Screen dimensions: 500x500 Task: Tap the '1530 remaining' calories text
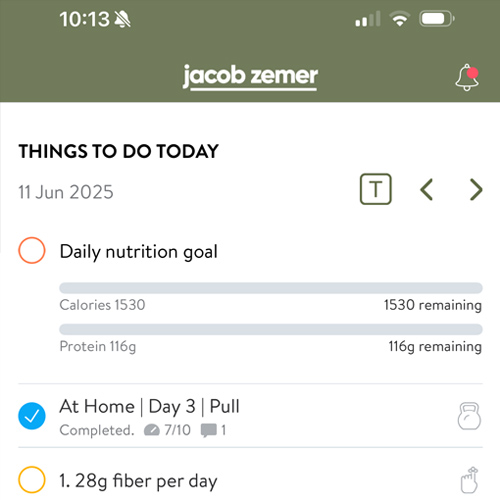(433, 305)
